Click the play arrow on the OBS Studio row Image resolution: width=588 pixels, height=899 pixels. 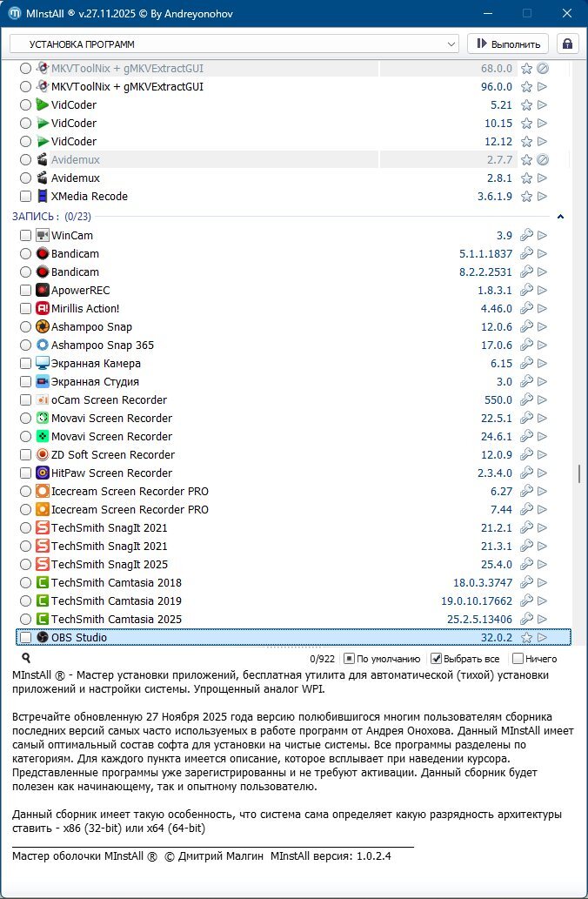542,638
